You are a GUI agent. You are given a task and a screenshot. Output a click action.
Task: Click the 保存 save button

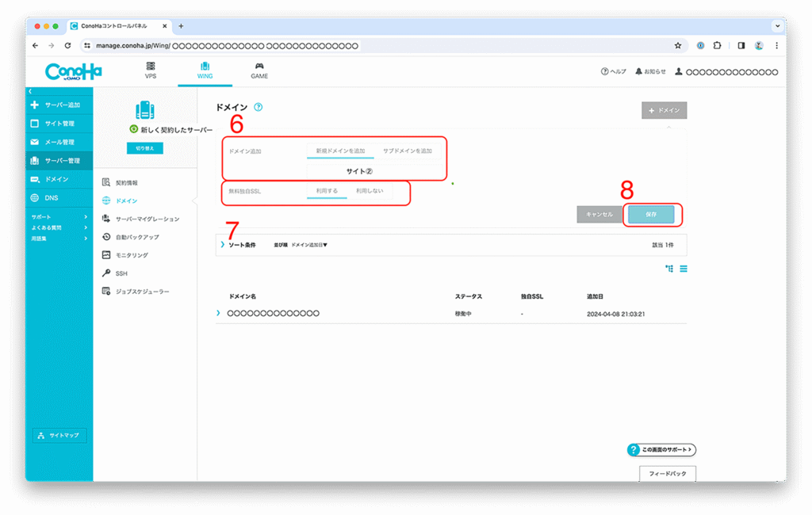(652, 214)
